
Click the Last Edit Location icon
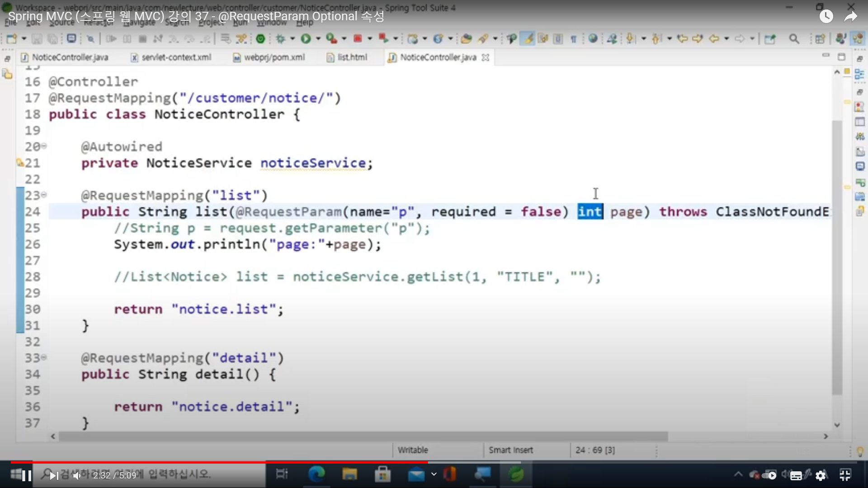click(x=682, y=39)
